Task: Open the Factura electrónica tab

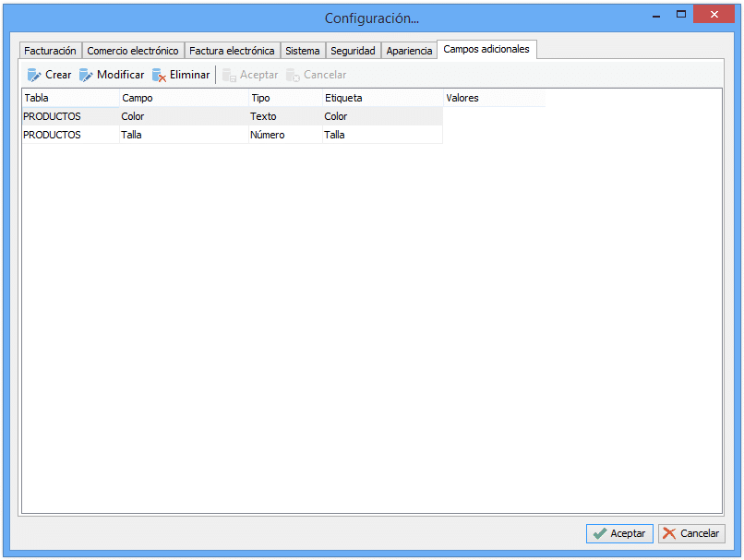Action: click(232, 51)
